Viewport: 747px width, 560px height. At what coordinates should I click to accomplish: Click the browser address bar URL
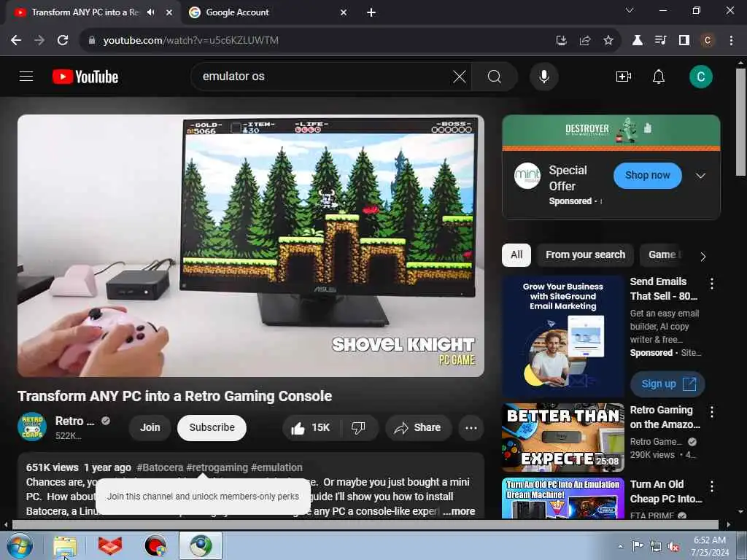click(x=190, y=41)
